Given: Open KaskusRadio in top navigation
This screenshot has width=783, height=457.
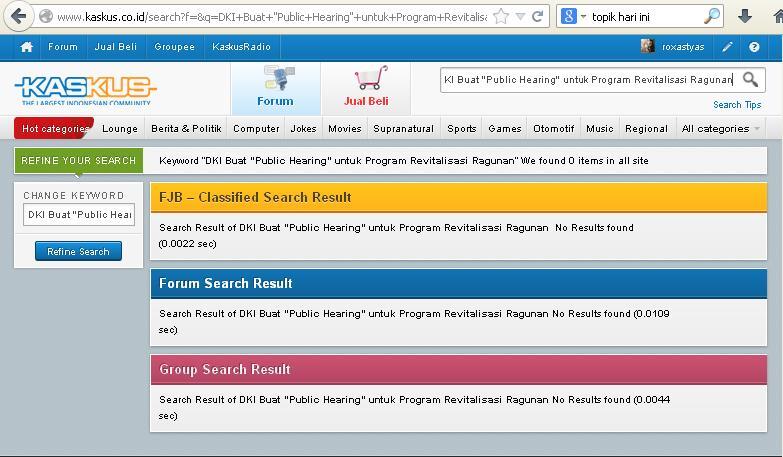Looking at the screenshot, I should coord(241,47).
